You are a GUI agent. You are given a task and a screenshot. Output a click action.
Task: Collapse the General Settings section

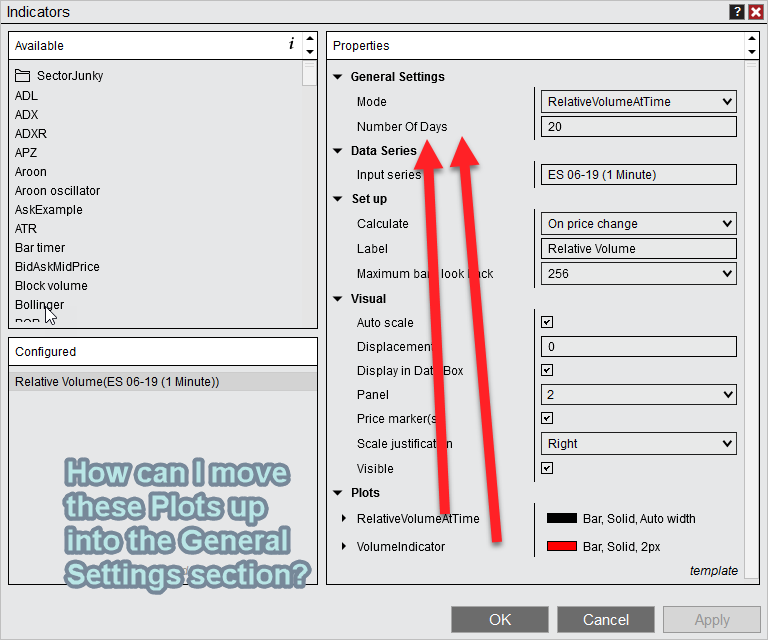(337, 77)
